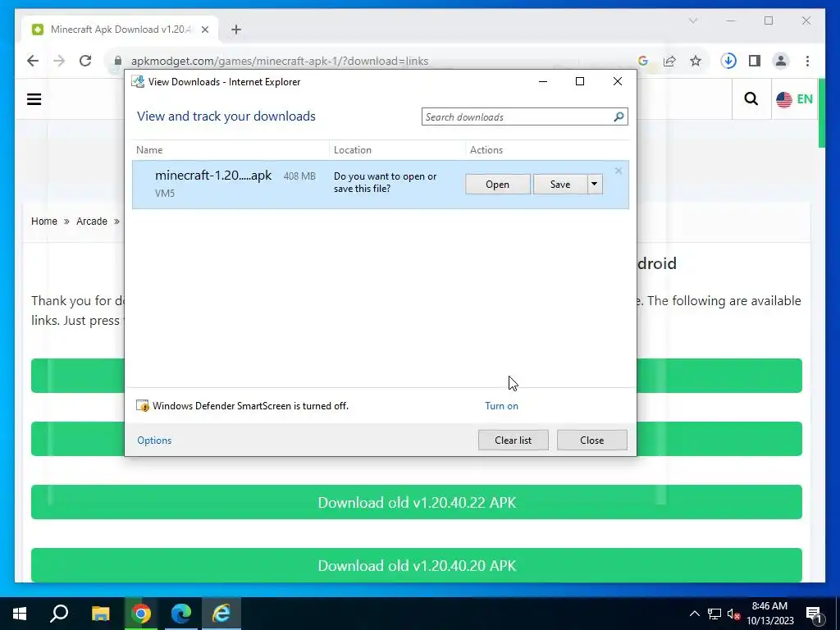Open Chrome tab search chevron
The height and width of the screenshot is (630, 840).
click(692, 21)
